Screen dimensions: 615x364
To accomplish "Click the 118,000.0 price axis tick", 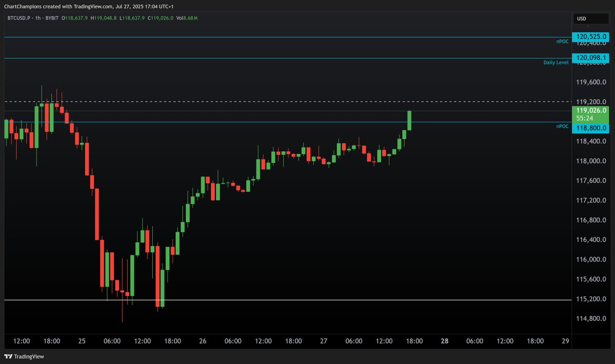I will click(591, 161).
